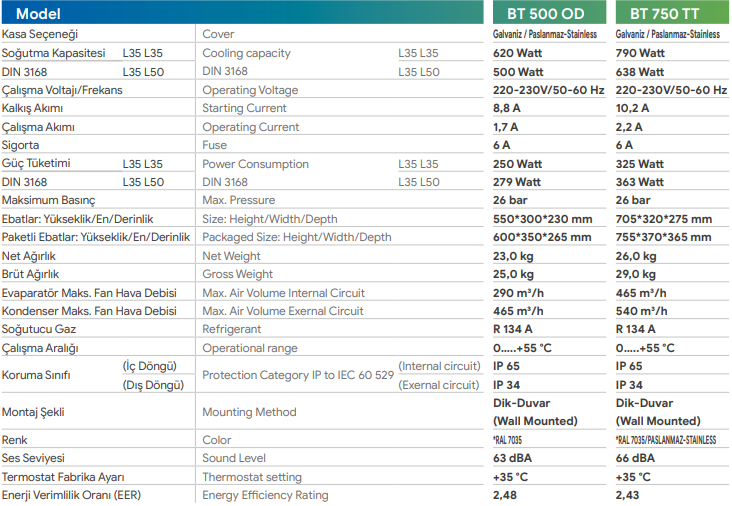This screenshot has width=732, height=506.
Task: Click the Kasa Seçeneği row label
Action: pos(42,34)
